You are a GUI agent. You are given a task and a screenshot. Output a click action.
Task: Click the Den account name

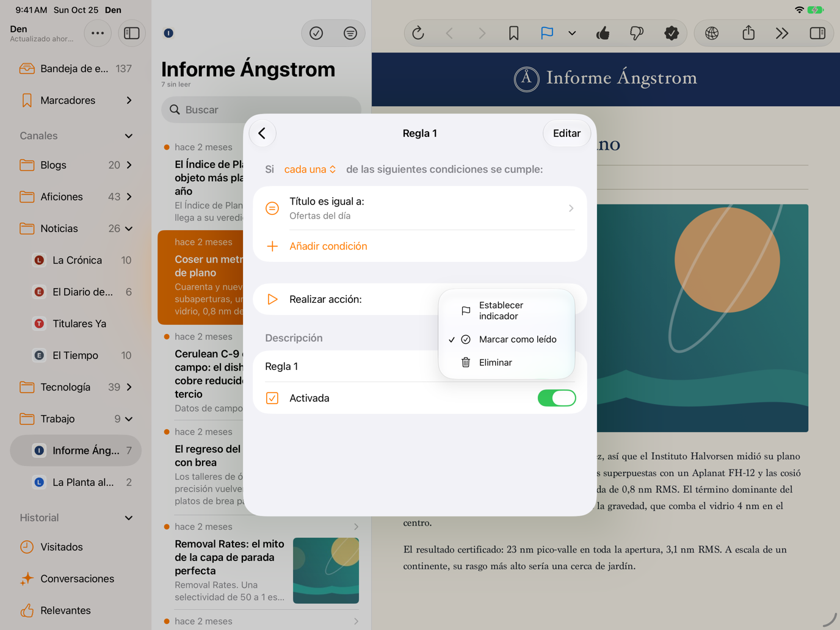[x=19, y=29]
